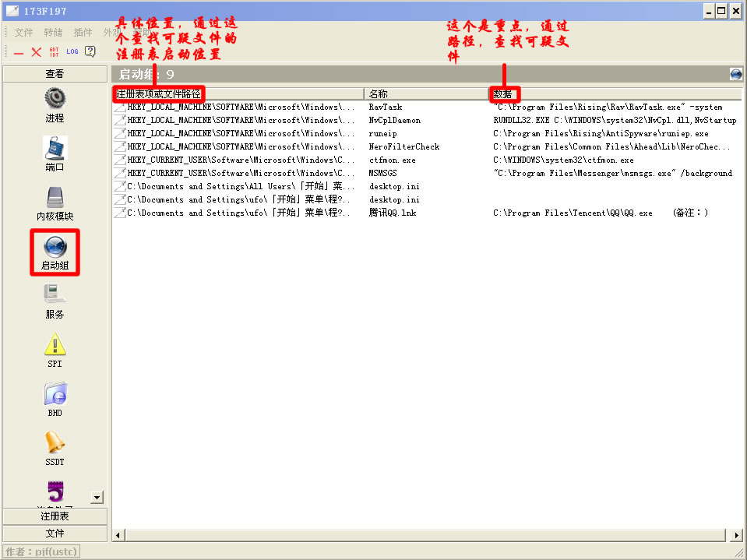Click row icon of the NvCplDaemon entry
The image size is (747, 560).
120,121
